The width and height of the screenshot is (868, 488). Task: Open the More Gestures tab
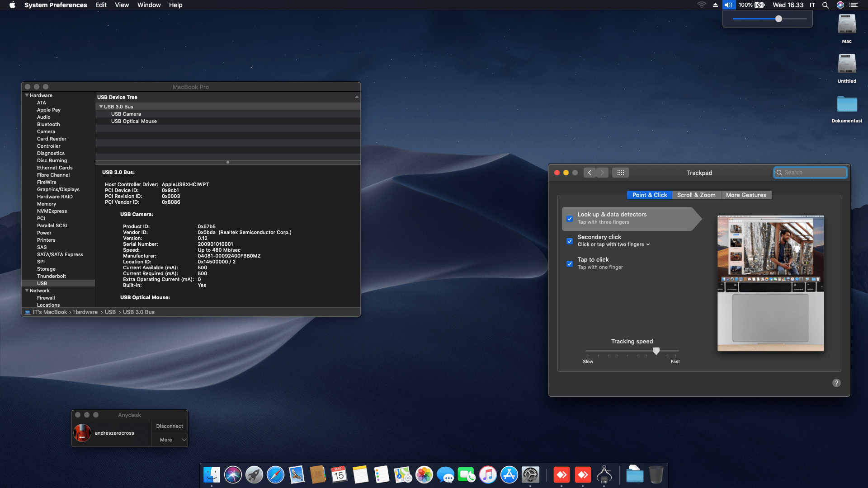[745, 195]
